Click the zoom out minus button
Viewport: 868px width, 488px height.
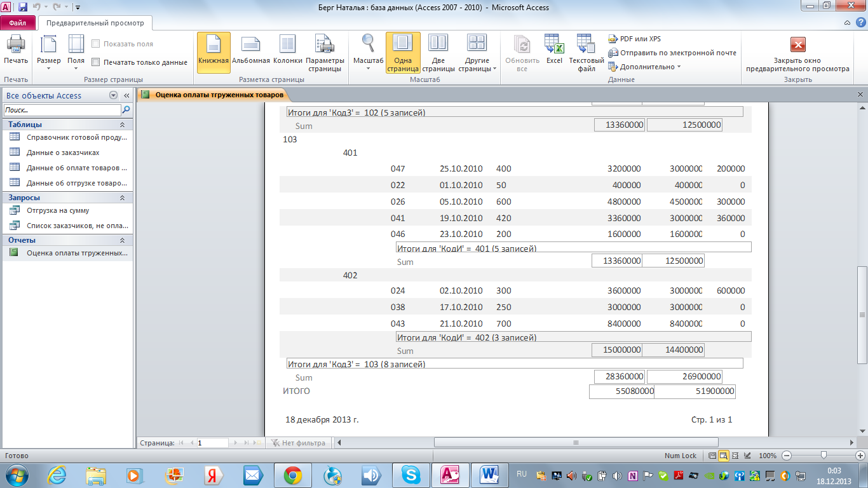click(787, 456)
